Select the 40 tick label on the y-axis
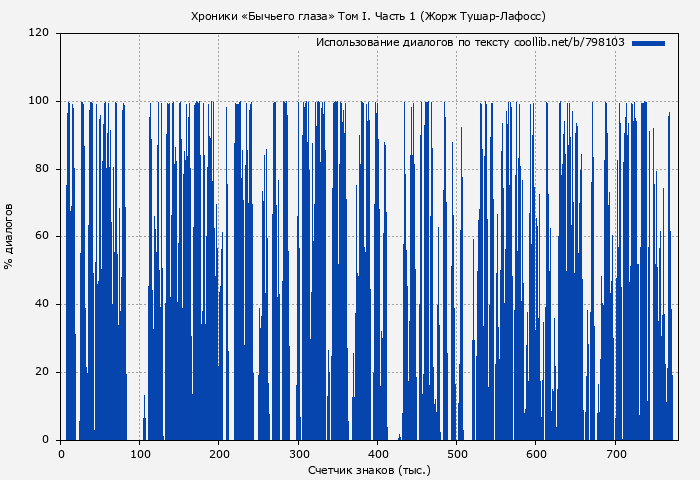700x480 pixels. coord(42,304)
